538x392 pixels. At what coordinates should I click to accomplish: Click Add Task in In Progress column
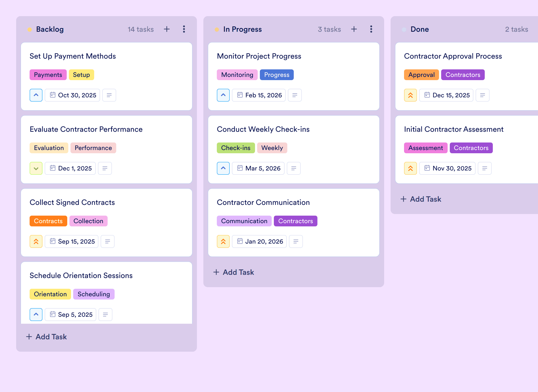tap(233, 272)
